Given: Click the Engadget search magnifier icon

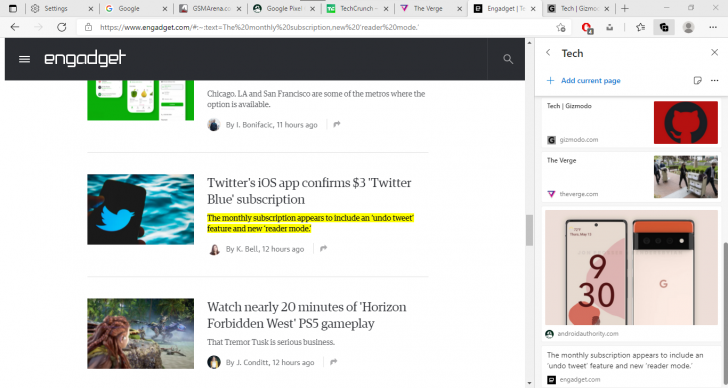Looking at the screenshot, I should (x=508, y=59).
